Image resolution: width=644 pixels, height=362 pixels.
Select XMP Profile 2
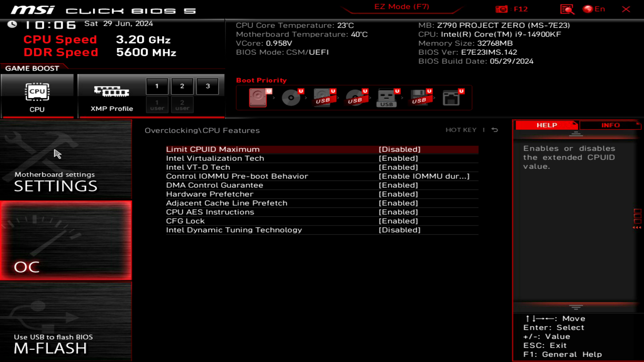pos(182,86)
